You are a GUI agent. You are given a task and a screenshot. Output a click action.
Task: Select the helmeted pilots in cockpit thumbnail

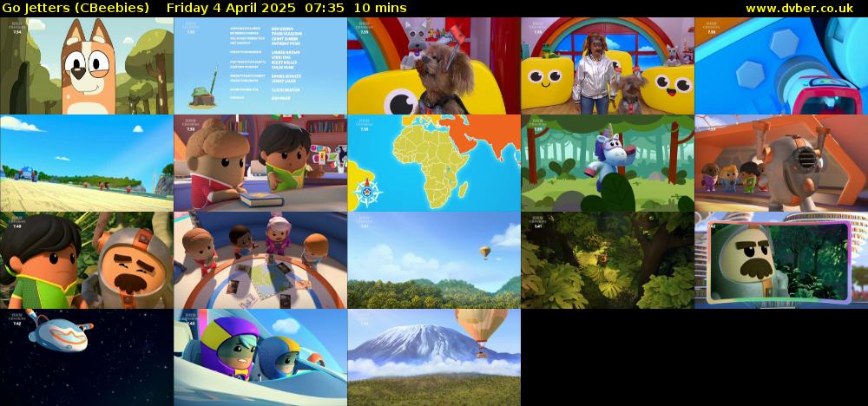coord(260,357)
